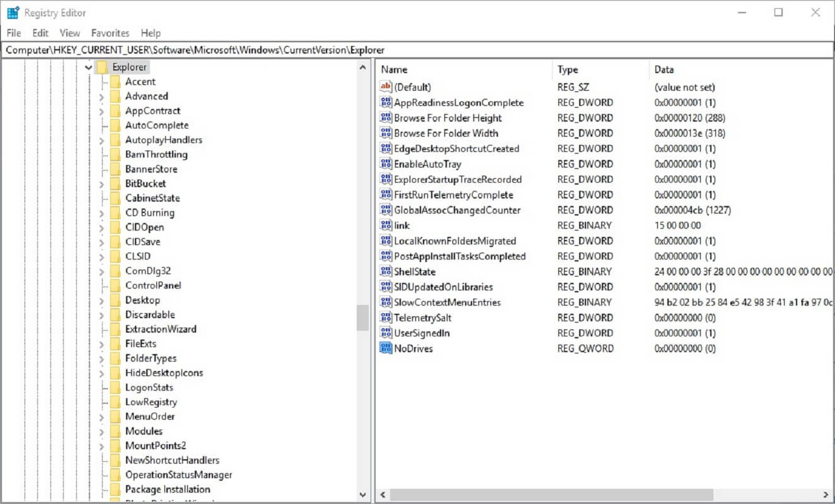Click the EdgeDesktopShortcutCreated value icon
835x504 pixels.
(386, 149)
